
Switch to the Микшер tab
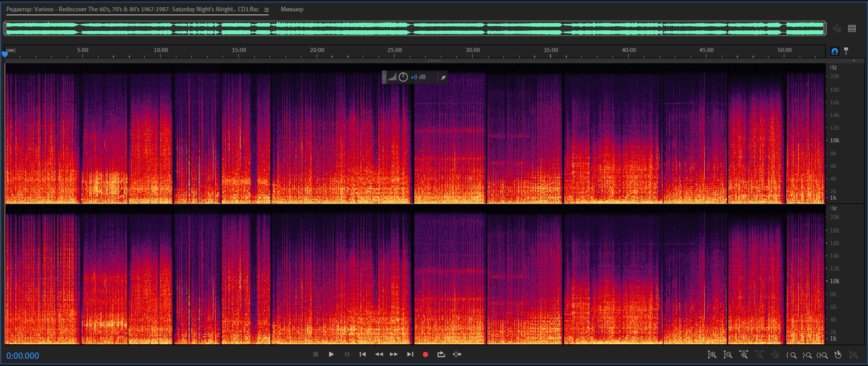(292, 9)
